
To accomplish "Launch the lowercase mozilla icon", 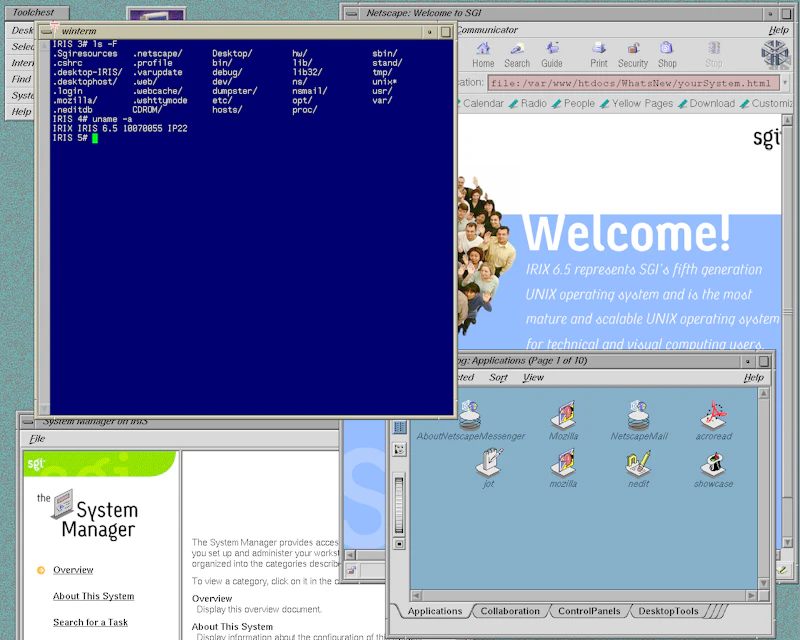I will pyautogui.click(x=563, y=462).
